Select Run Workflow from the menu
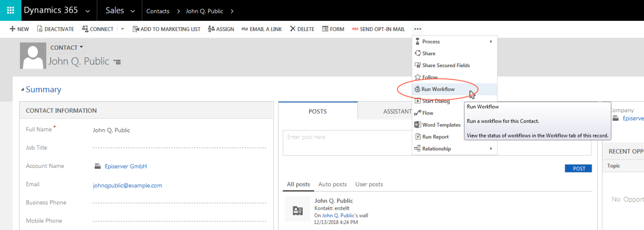 tap(438, 89)
